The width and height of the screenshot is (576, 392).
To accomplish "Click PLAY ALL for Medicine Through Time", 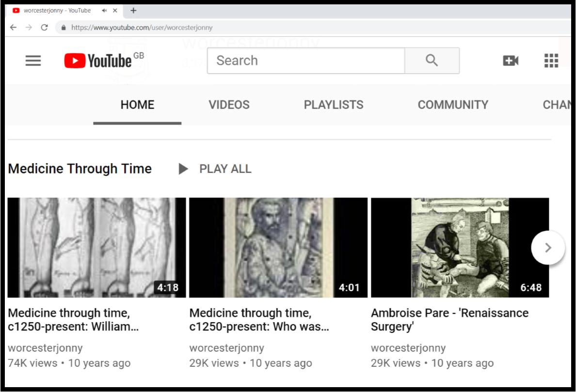I will [224, 169].
